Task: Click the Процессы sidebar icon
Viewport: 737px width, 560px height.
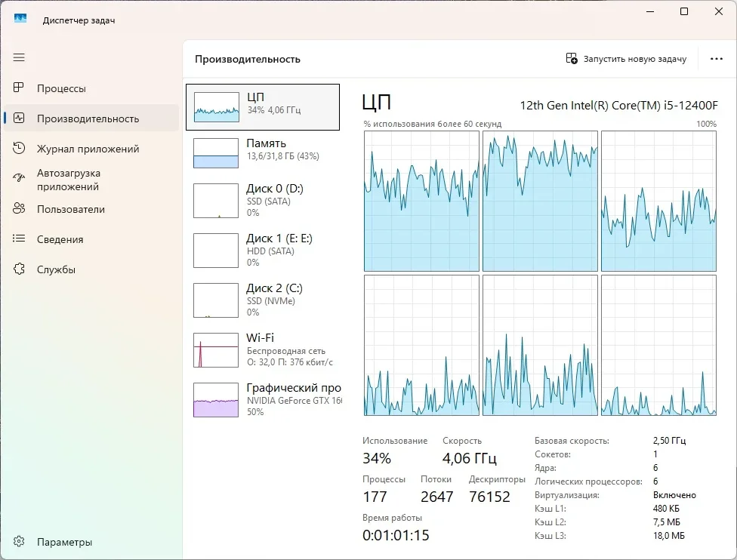Action: coord(19,88)
